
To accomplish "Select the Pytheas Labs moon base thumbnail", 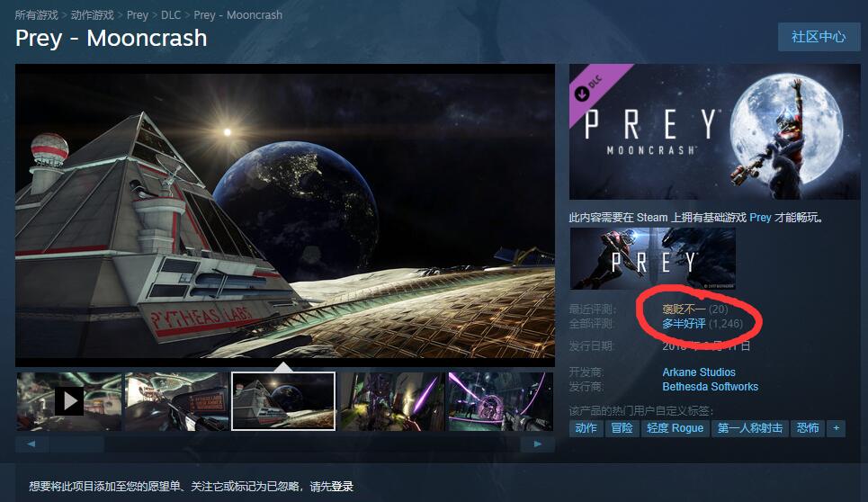I will pyautogui.click(x=283, y=401).
